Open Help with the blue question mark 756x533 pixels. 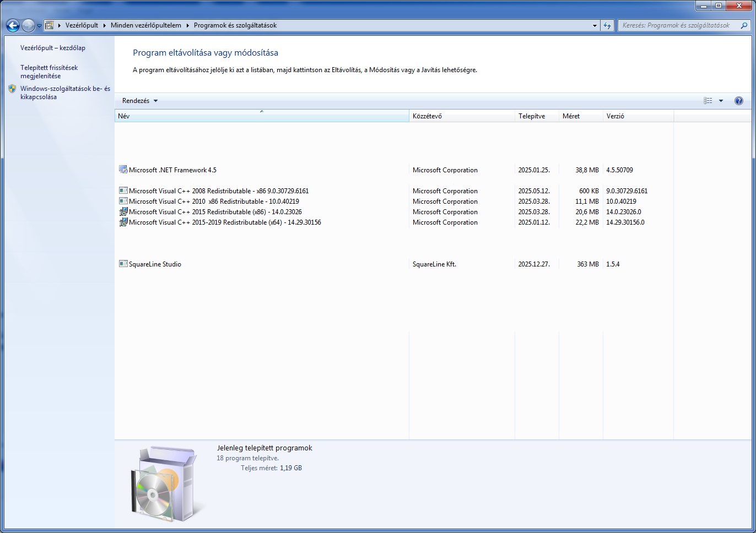coord(739,101)
